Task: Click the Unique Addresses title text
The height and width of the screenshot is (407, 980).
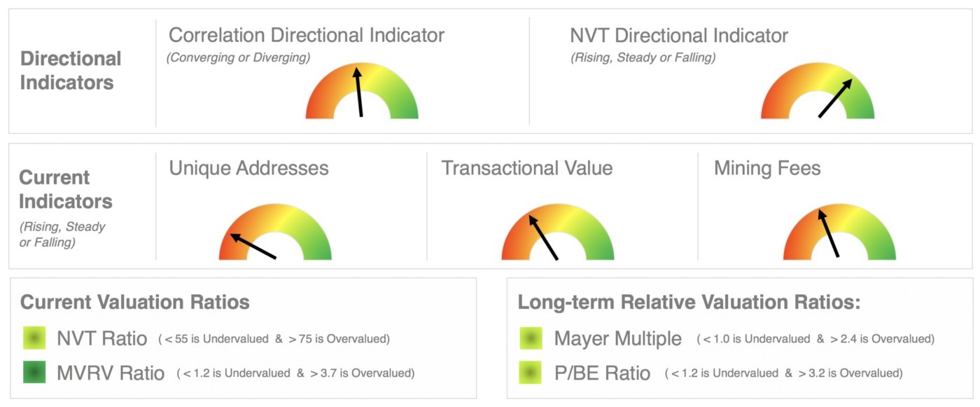Action: 248,168
